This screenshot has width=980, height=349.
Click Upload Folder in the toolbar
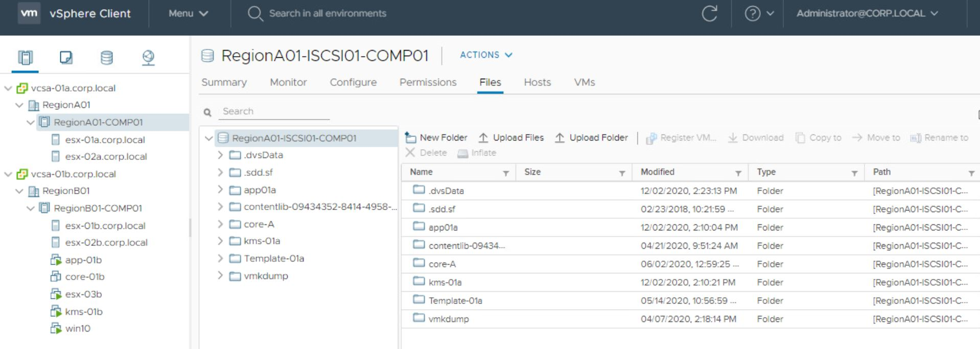[x=591, y=137]
